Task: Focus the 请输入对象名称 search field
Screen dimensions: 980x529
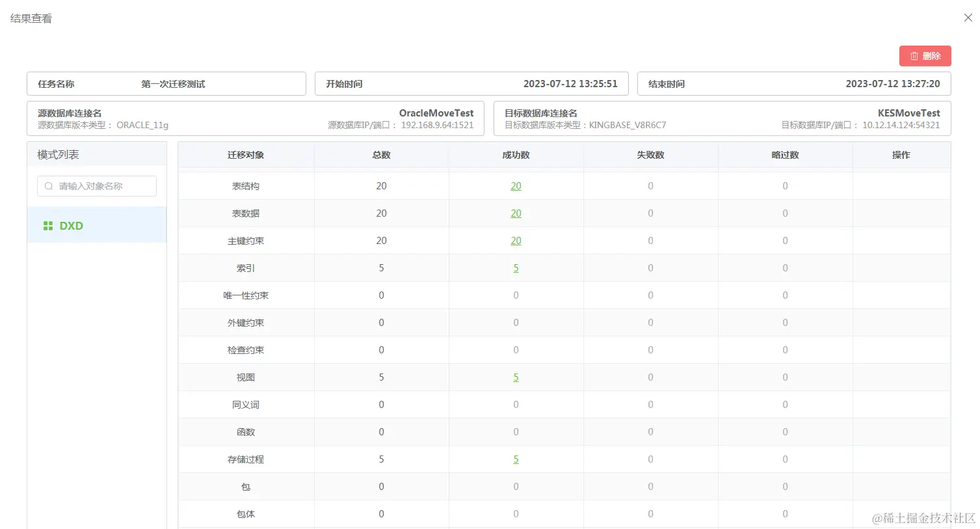Action: pyautogui.click(x=97, y=186)
